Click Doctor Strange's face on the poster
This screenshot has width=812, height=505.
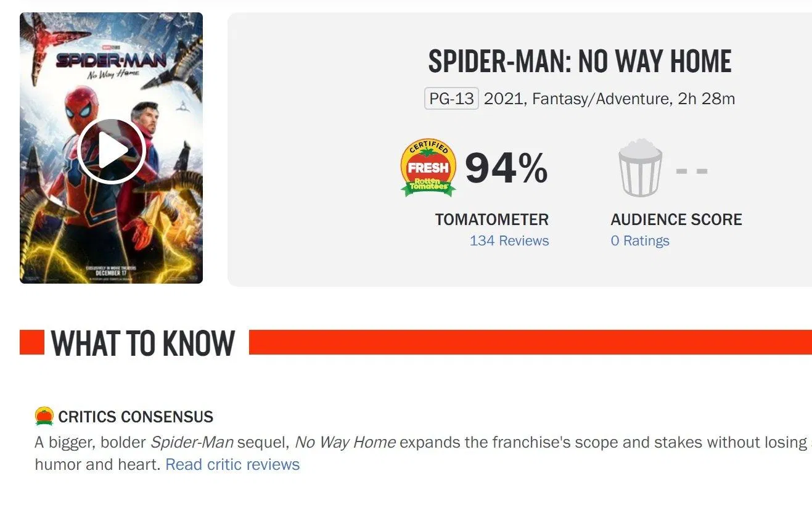click(146, 117)
